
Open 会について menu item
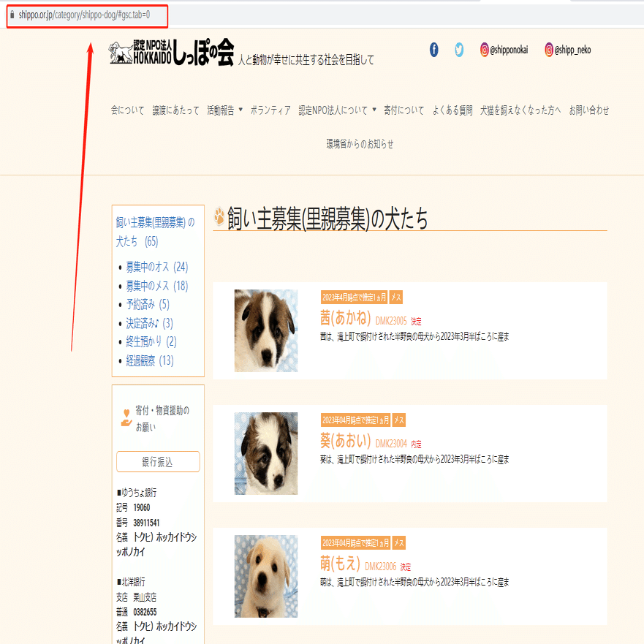tap(127, 110)
